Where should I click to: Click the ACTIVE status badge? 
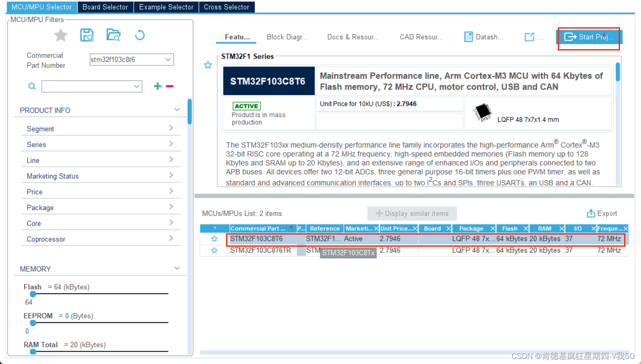(x=247, y=106)
